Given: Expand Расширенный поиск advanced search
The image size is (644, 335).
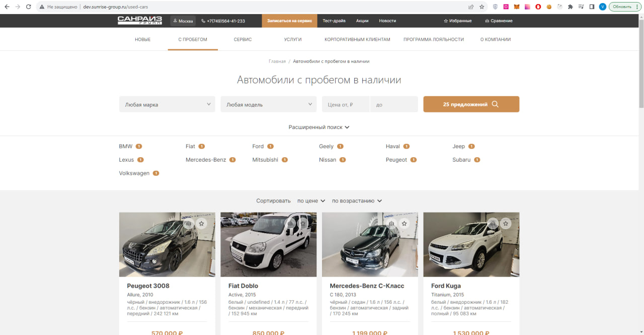Looking at the screenshot, I should (319, 127).
